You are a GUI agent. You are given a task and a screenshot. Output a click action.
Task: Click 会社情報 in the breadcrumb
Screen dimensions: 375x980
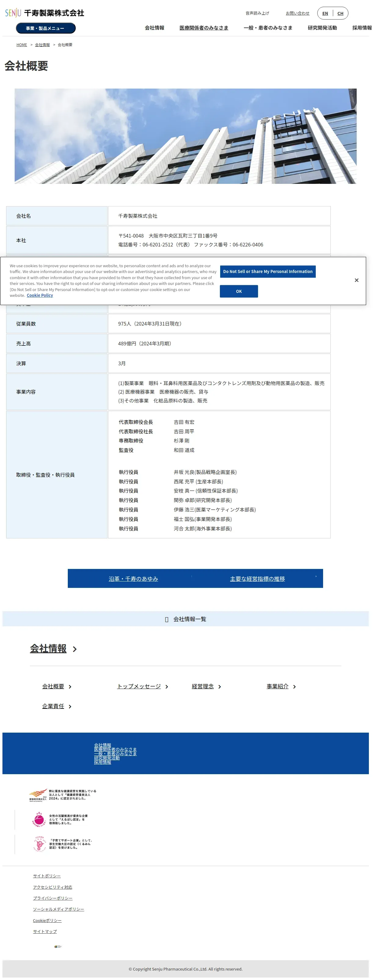pos(42,45)
